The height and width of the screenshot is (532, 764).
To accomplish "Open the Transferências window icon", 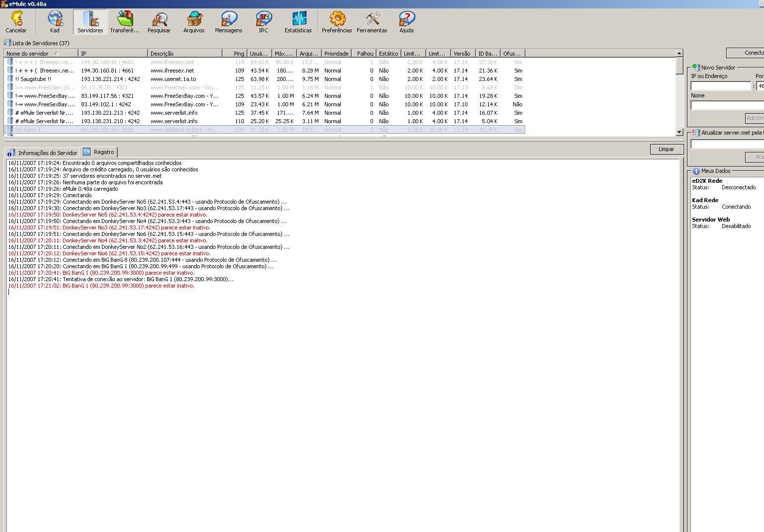I will (125, 22).
